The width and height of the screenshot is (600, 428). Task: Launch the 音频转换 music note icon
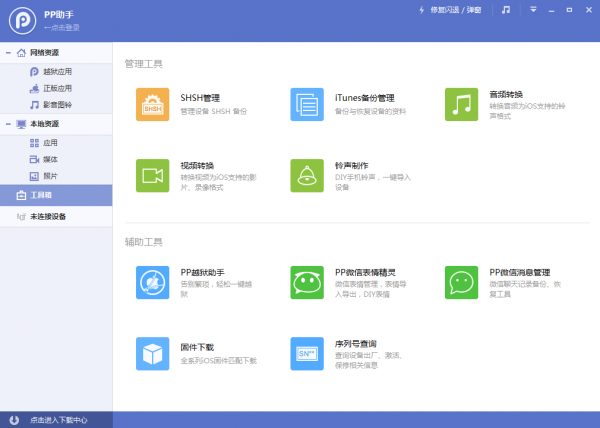[x=461, y=104]
